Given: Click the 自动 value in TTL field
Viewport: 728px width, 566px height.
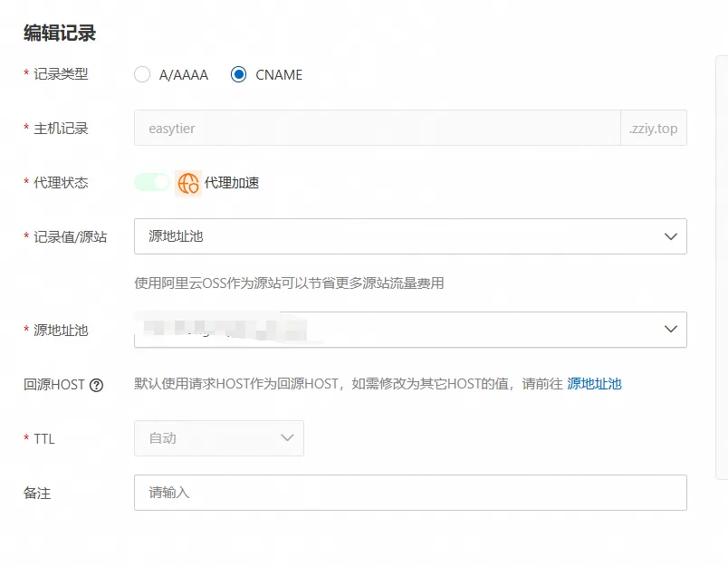Looking at the screenshot, I should (x=163, y=438).
